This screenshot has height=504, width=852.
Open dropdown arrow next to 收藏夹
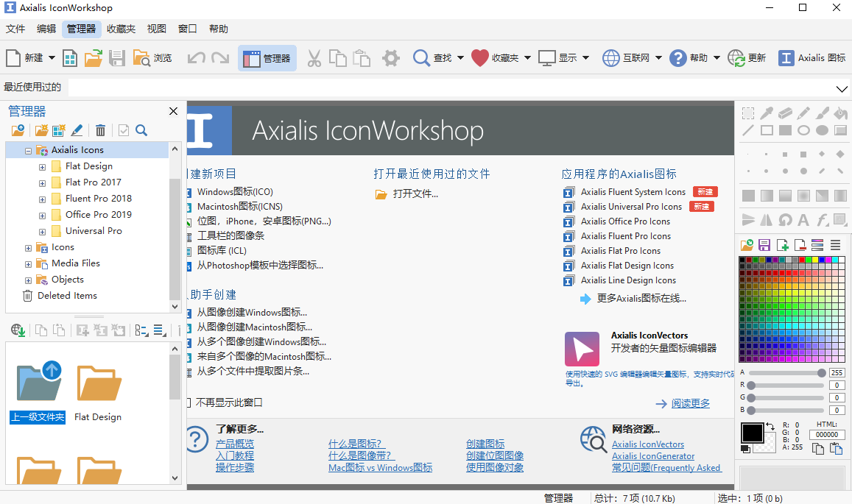click(527, 57)
